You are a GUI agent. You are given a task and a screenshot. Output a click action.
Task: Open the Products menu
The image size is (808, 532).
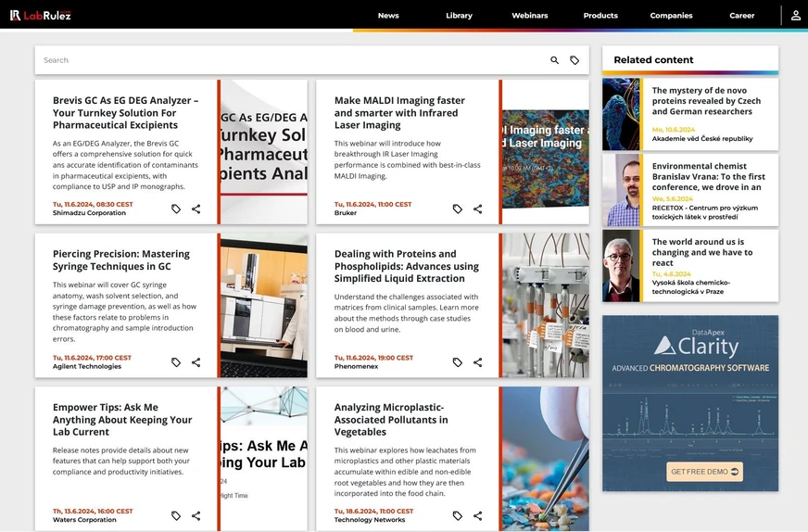[x=600, y=16]
